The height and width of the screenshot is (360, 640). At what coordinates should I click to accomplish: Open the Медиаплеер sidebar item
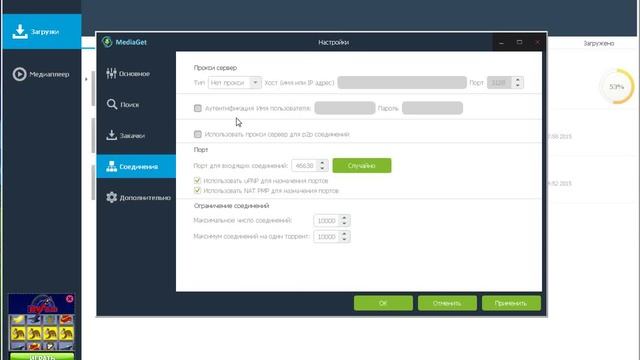pos(42,74)
